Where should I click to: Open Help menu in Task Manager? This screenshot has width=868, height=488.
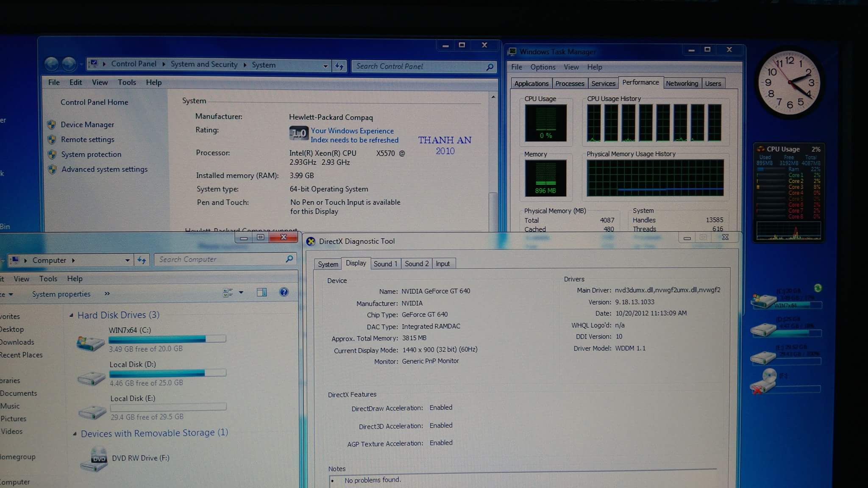click(594, 67)
